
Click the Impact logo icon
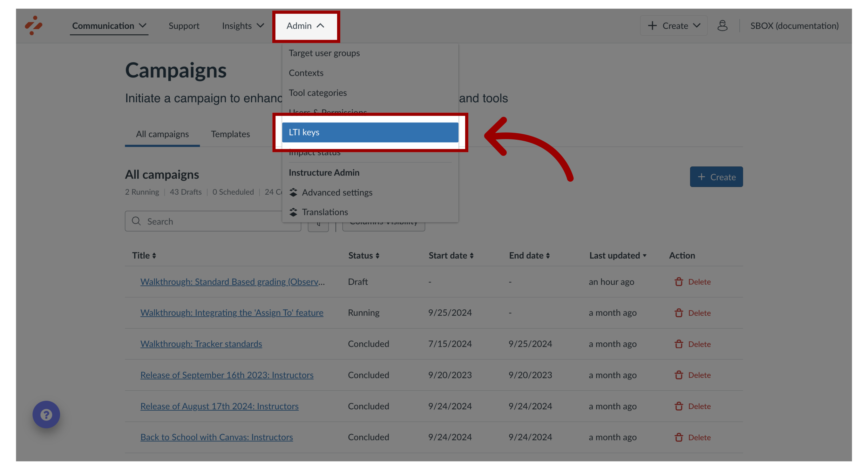(33, 25)
